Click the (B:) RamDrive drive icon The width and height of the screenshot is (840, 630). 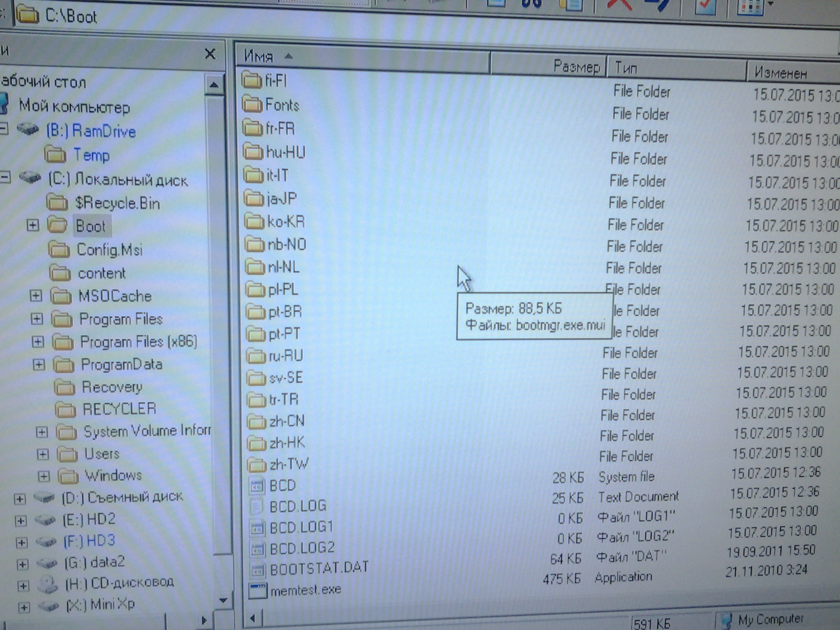28,129
